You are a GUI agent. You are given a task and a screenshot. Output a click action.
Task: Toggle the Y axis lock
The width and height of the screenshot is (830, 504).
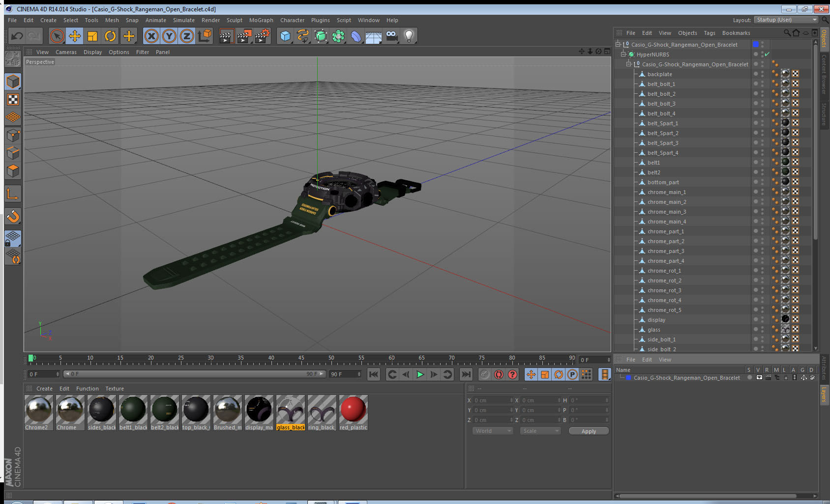(169, 36)
